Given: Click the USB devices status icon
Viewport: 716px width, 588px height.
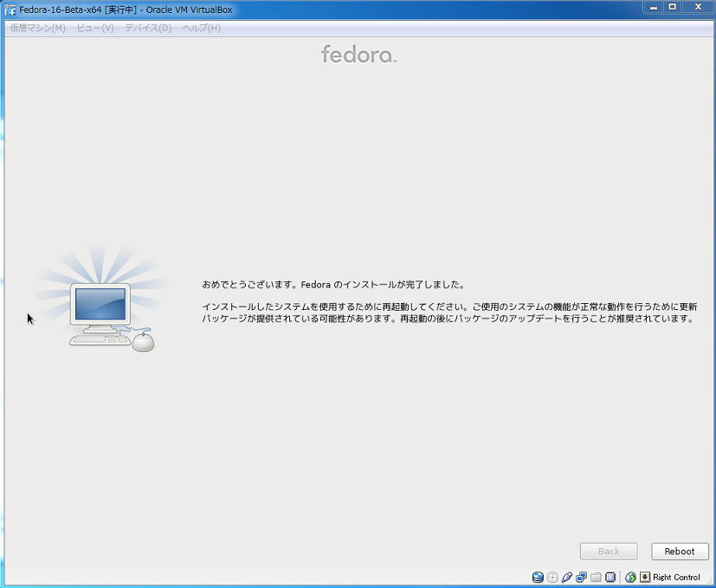Looking at the screenshot, I should (x=567, y=577).
